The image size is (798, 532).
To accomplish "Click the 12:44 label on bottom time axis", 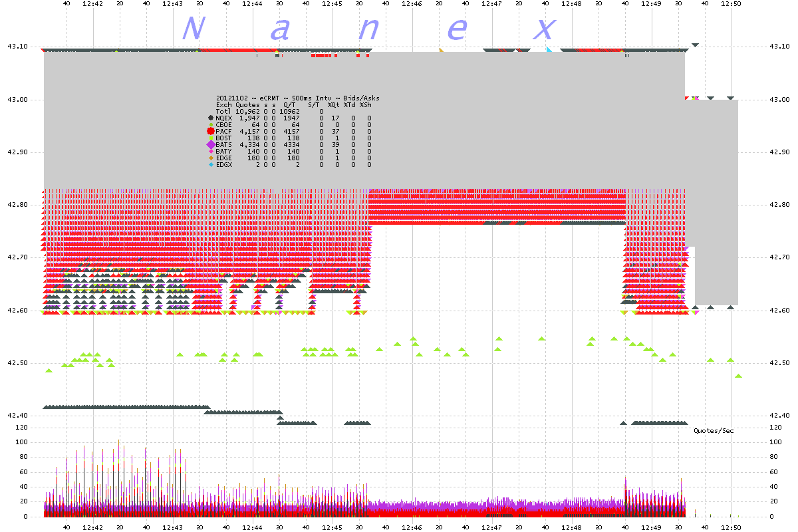I will coord(253,527).
